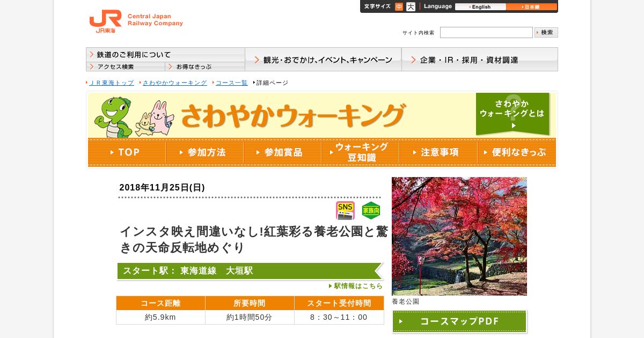
Task: Go to コース一覧 breadcrumb link
Action: (x=231, y=83)
